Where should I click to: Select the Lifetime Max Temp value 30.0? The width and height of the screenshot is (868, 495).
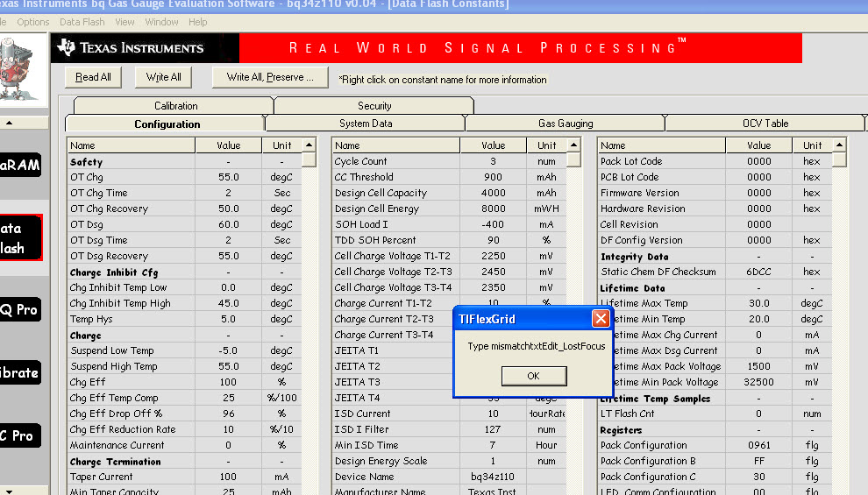tap(758, 303)
